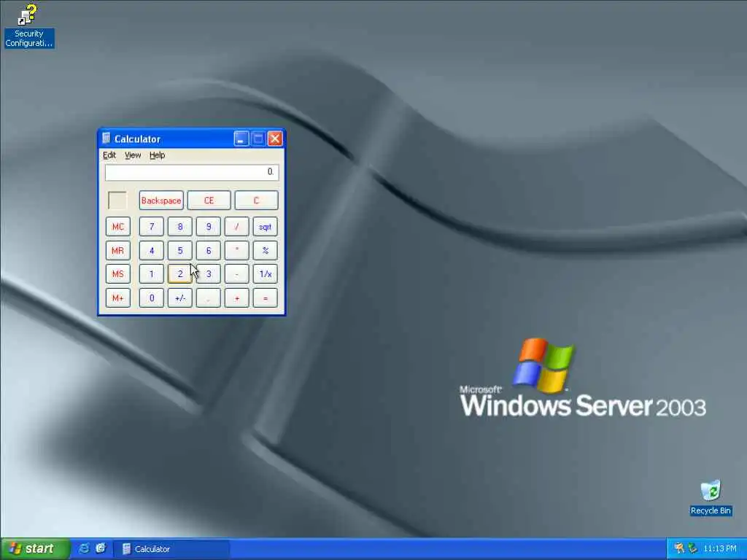
Task: Click the keys tray icon
Action: pyautogui.click(x=679, y=548)
